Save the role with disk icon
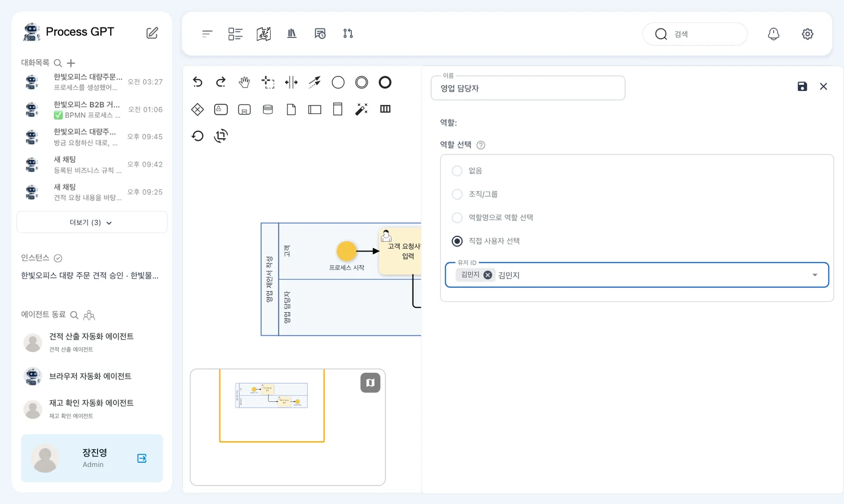The image size is (844, 504). click(x=802, y=86)
